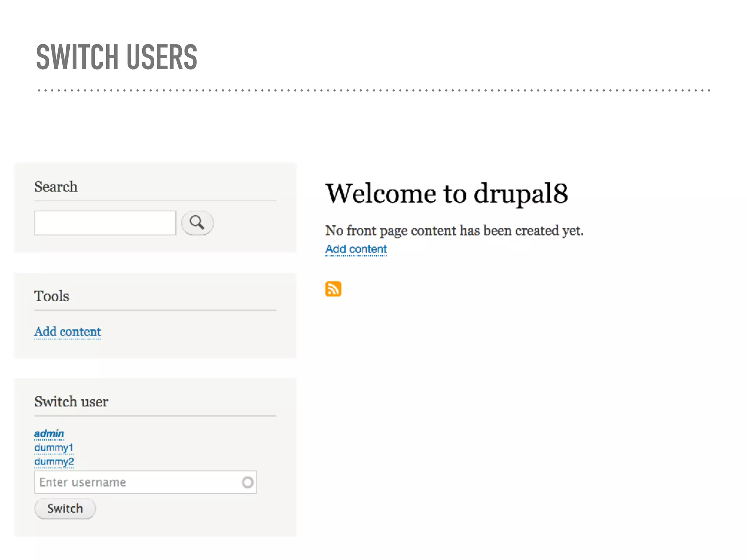The image size is (747, 560).
Task: Open the orange RSS feed icon
Action: click(333, 289)
